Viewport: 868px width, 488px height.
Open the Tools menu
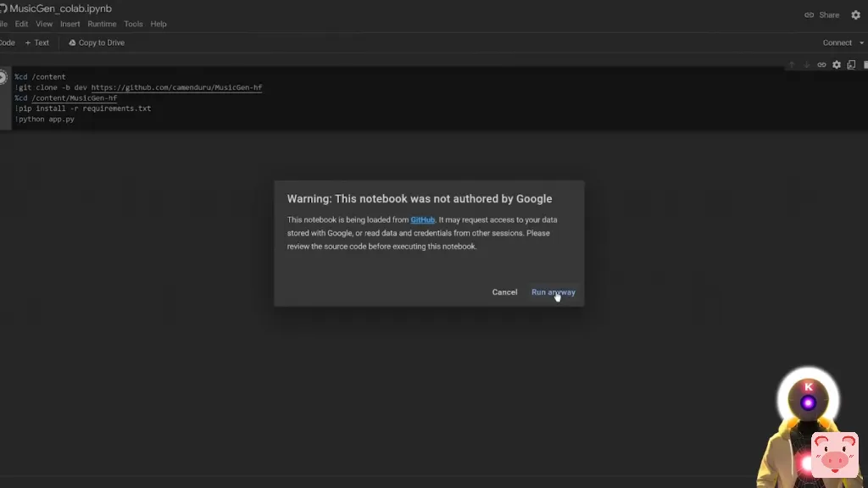coord(133,24)
